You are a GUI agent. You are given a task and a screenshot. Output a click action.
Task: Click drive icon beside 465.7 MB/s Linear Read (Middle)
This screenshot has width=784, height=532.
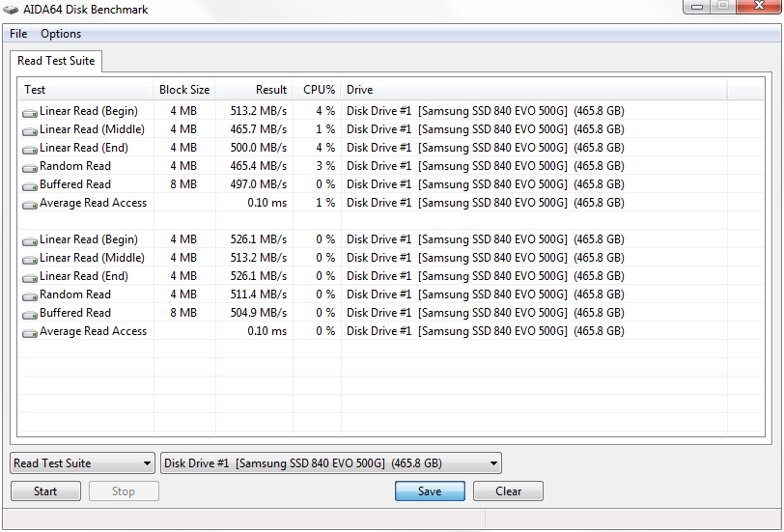(x=30, y=131)
